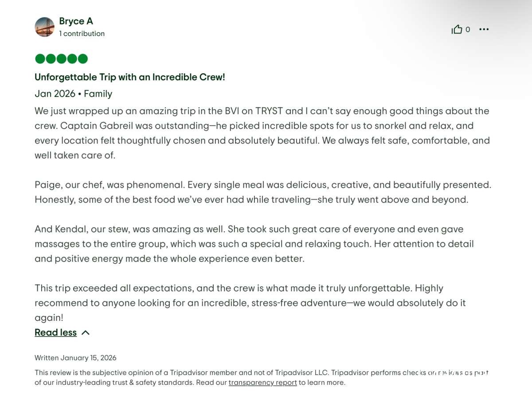Click the "Read less" link
The height and width of the screenshot is (399, 532).
[x=55, y=332]
